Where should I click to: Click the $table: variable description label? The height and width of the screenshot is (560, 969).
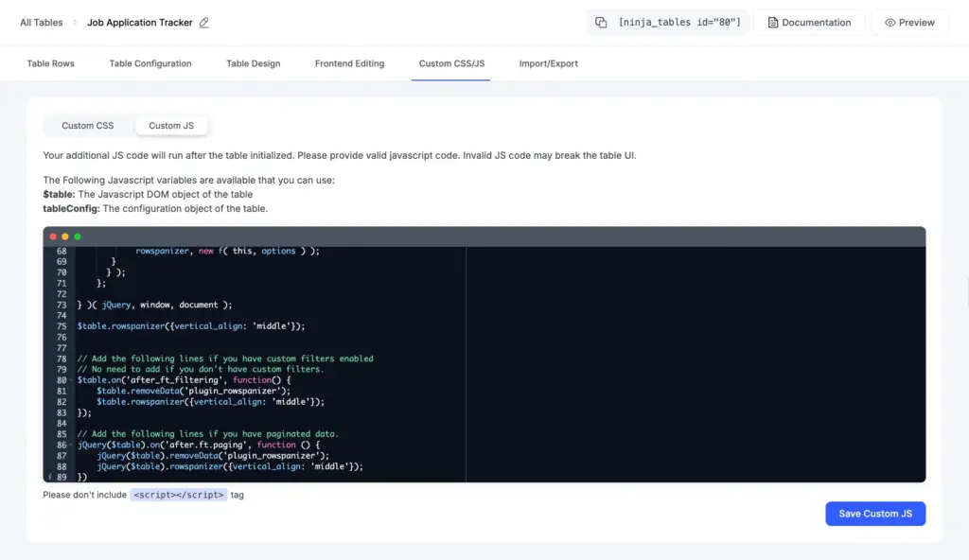point(59,194)
